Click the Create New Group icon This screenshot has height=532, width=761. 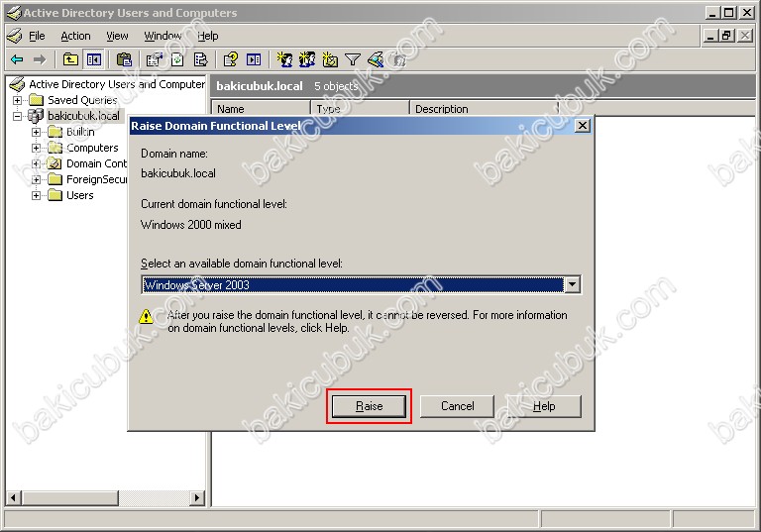307,59
